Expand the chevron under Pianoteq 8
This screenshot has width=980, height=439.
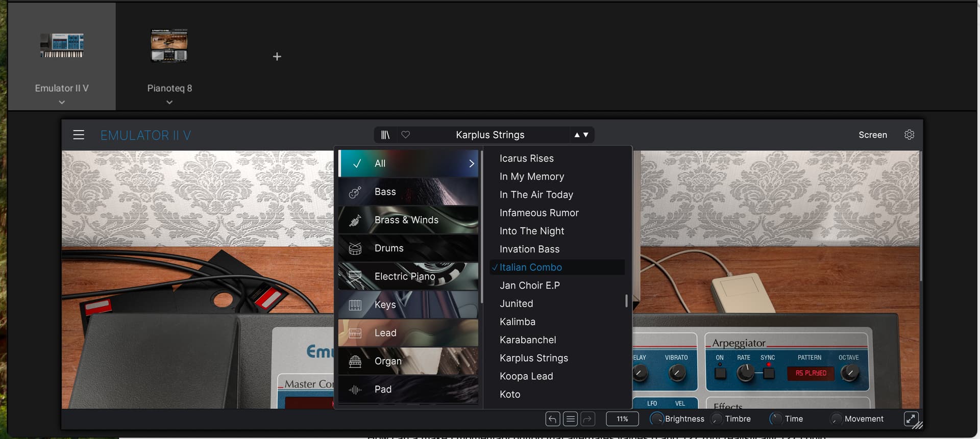tap(169, 102)
